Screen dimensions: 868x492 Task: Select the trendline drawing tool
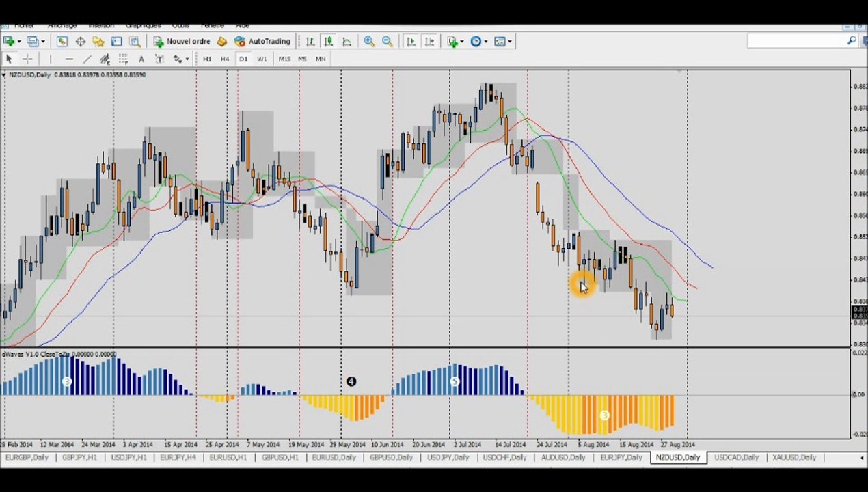tap(87, 59)
